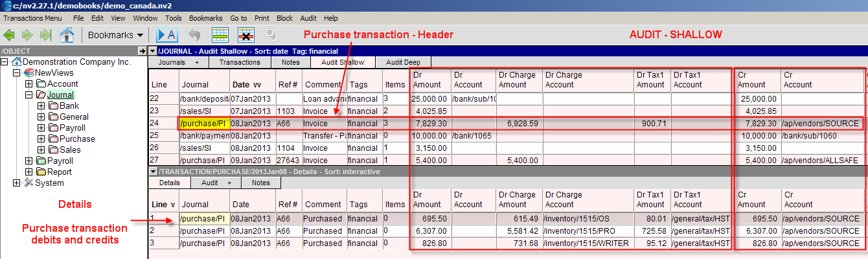Open the Notes tab in details pane

(261, 183)
